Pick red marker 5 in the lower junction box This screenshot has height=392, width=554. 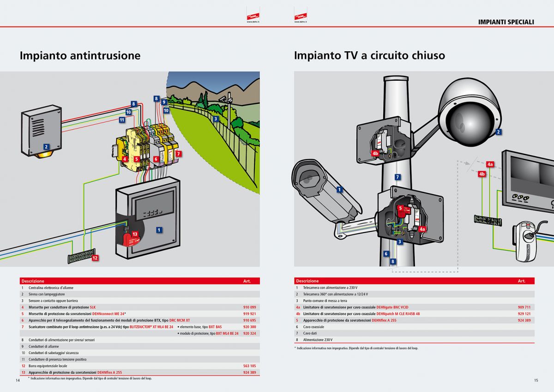click(400, 208)
